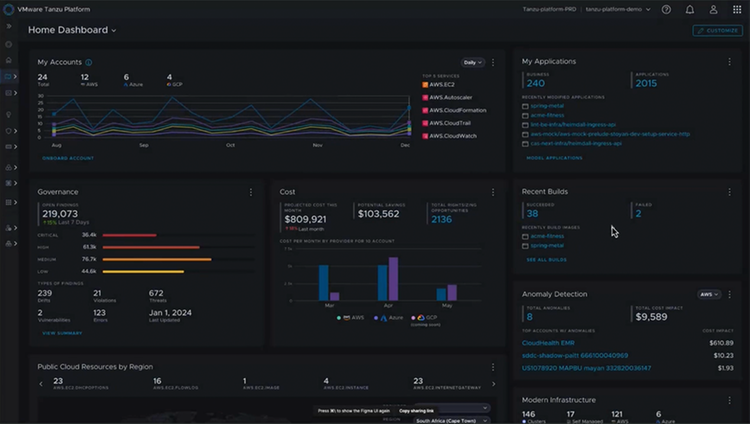
Task: Click the icon beside spring-metal in My Applications
Action: click(525, 106)
